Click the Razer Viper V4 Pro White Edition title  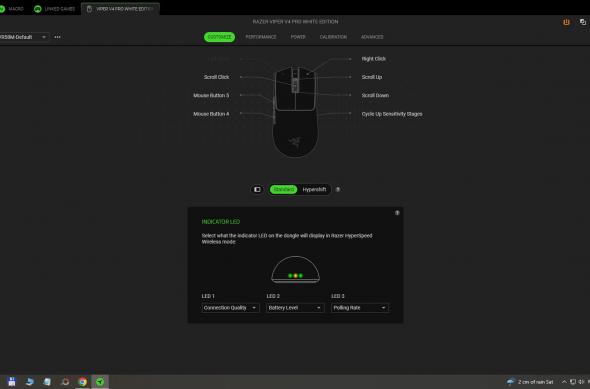295,22
